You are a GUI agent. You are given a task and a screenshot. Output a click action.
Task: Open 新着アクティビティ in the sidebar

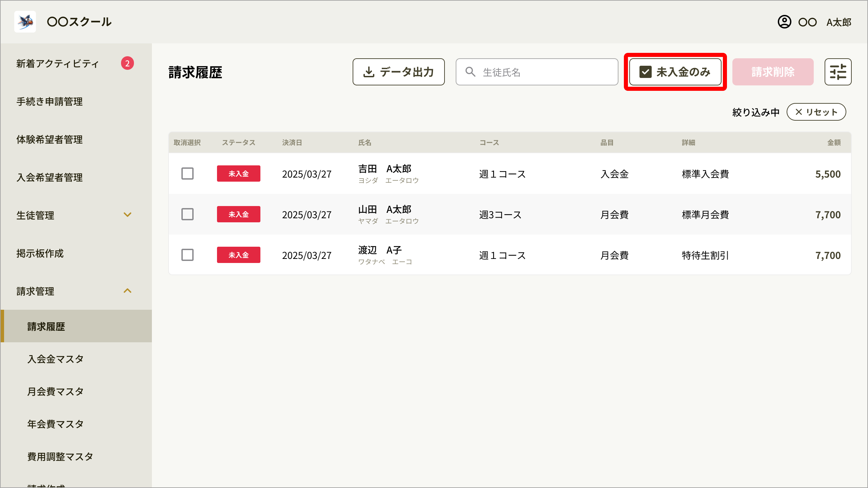58,64
